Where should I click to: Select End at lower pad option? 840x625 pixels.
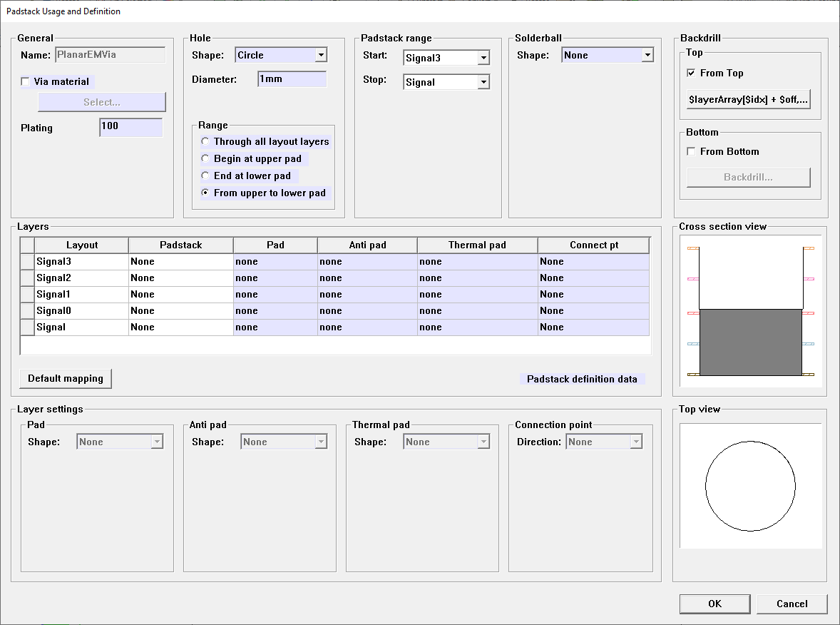205,176
